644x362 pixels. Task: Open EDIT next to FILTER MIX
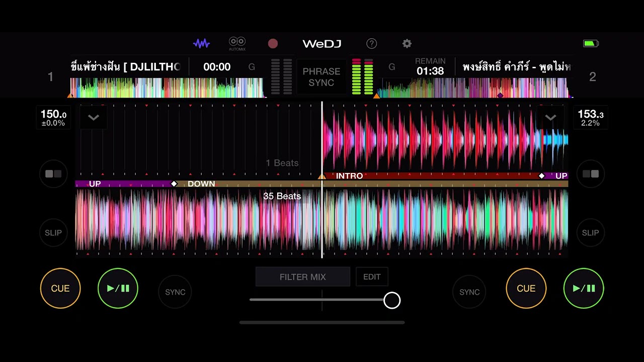[x=372, y=277]
